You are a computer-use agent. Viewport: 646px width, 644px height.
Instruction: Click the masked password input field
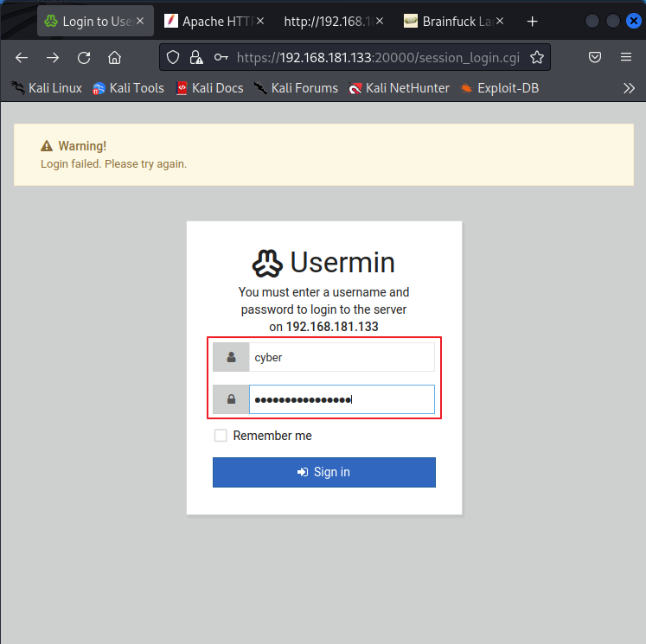click(x=342, y=399)
